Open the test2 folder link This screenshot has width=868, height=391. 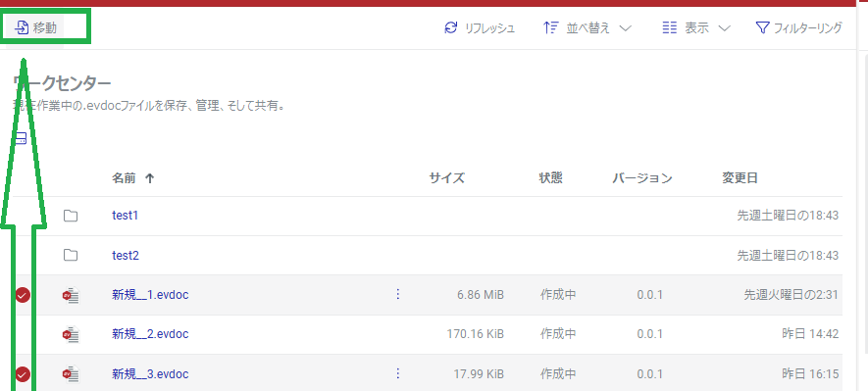click(x=126, y=255)
